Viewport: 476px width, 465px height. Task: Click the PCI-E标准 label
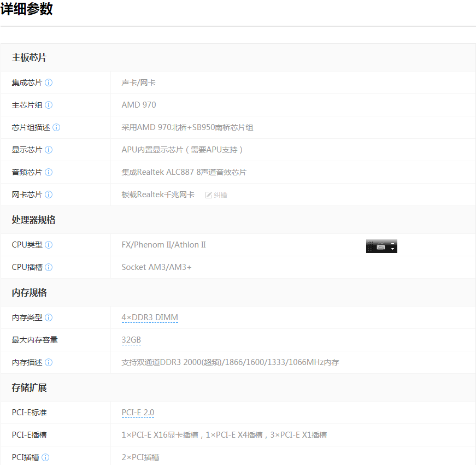29,413
